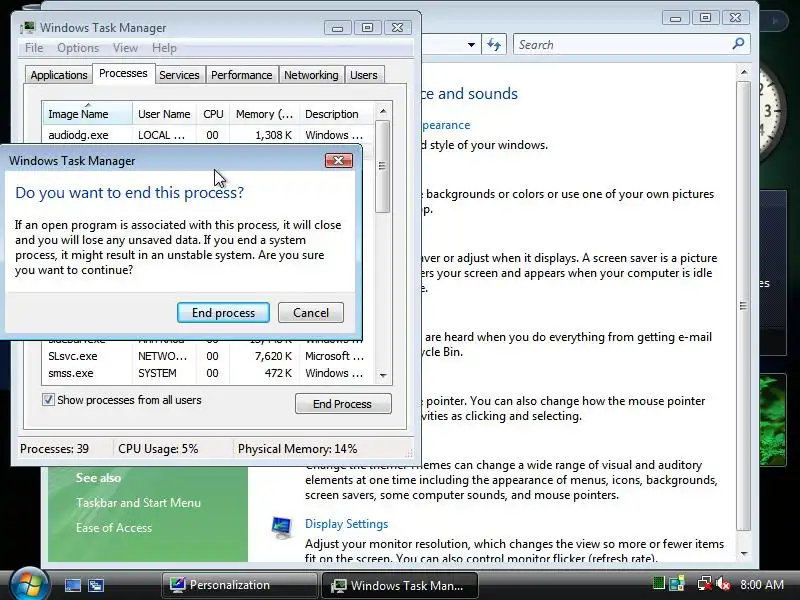The height and width of the screenshot is (600, 800).
Task: Click 472 K memory cell
Action: pos(278,373)
